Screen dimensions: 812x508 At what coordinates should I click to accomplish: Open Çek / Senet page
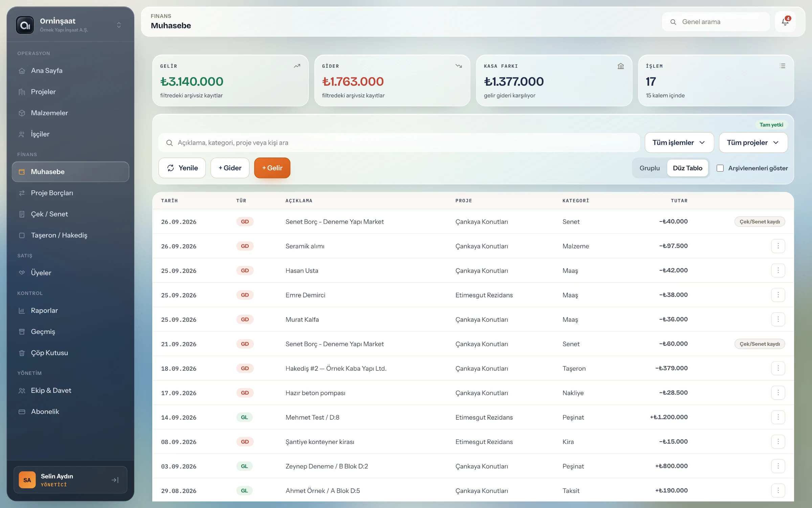click(70, 214)
